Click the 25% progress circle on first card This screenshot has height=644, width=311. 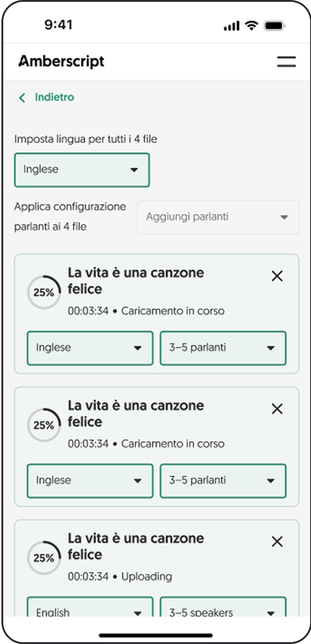44,292
